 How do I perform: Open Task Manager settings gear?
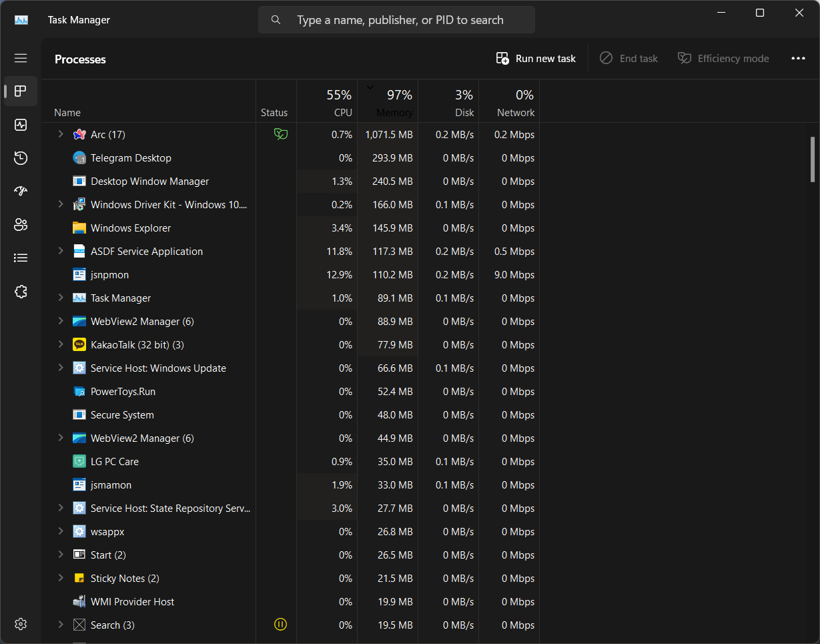(21, 624)
